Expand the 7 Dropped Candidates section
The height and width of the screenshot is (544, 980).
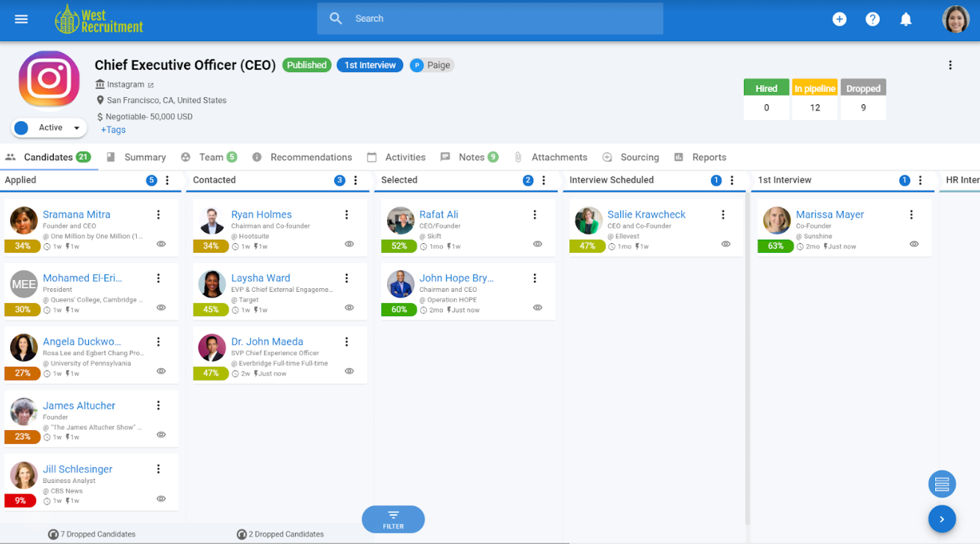tap(91, 534)
